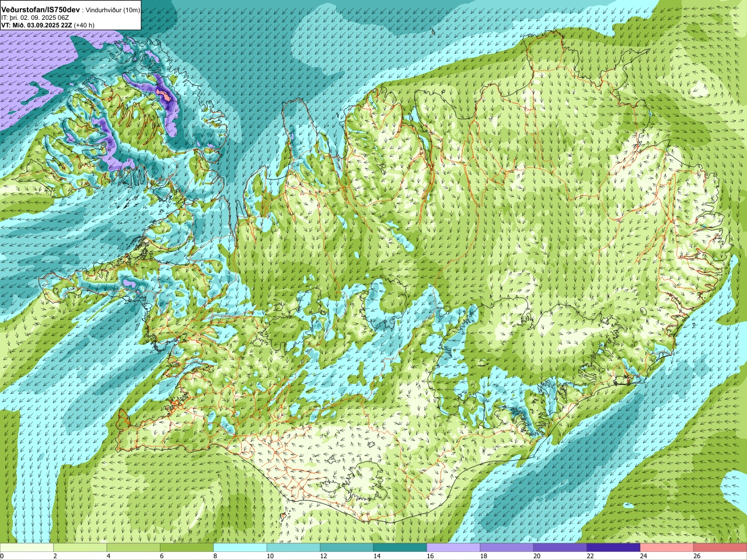Click the 22–24 dark indigo legend swatch

tap(614, 548)
